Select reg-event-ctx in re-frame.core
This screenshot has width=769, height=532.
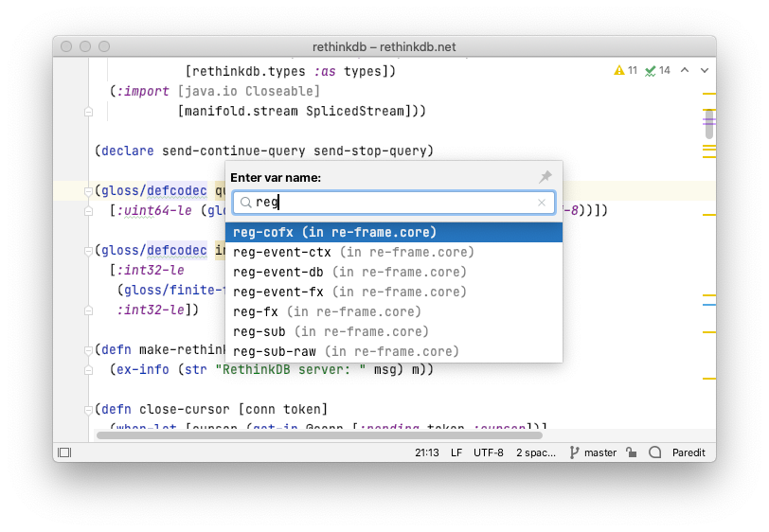(x=394, y=252)
